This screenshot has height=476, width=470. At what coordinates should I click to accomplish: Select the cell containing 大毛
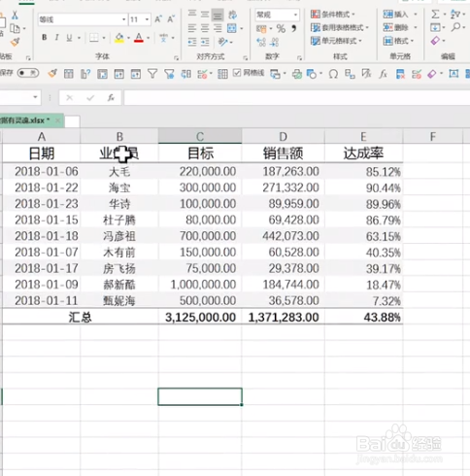[119, 171]
